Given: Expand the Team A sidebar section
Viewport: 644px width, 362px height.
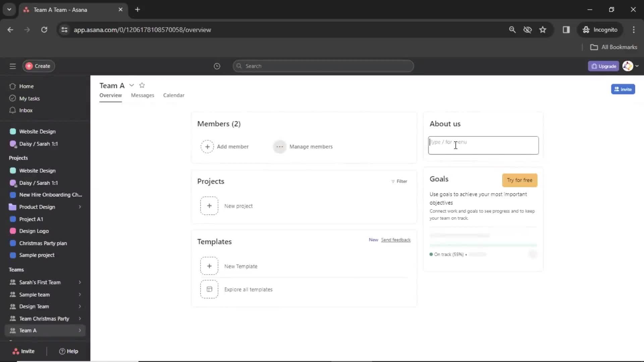Looking at the screenshot, I should [79, 330].
